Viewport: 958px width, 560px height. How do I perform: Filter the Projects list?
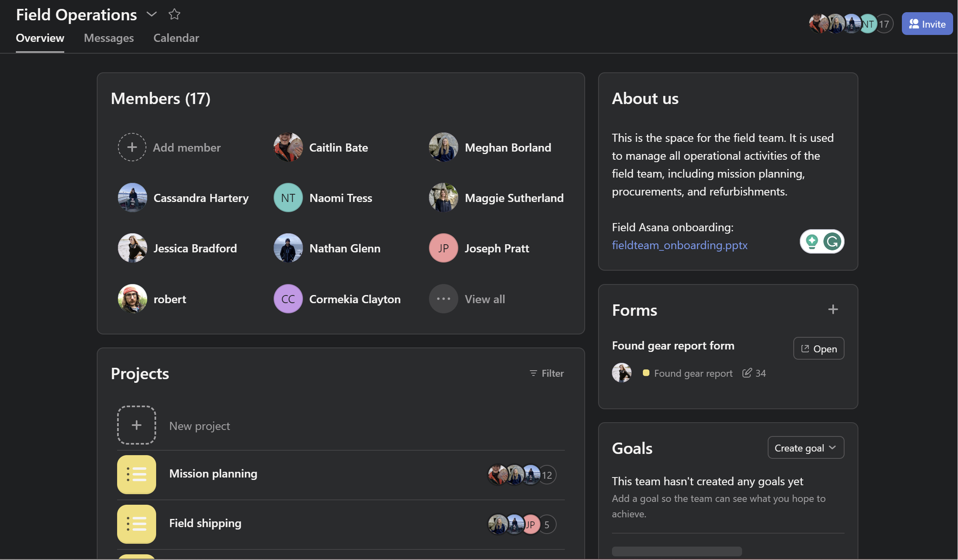(546, 373)
